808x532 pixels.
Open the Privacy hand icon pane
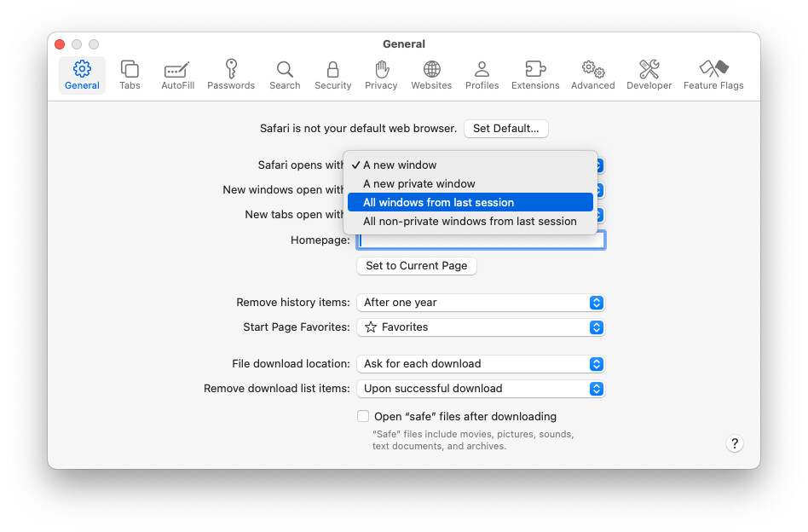(x=381, y=75)
